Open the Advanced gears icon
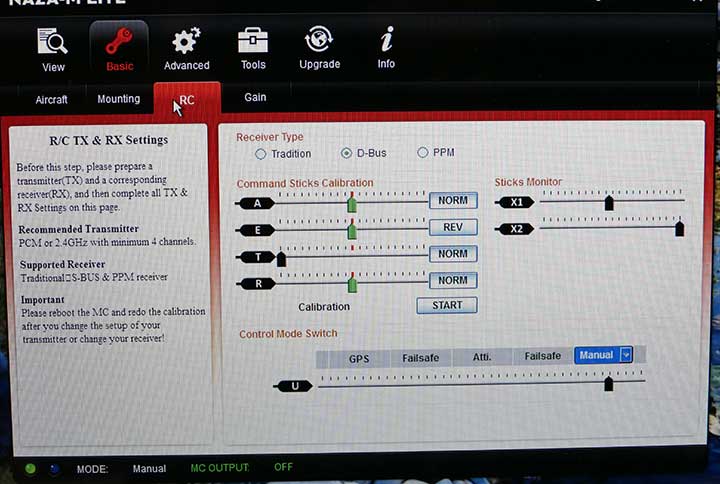 (186, 40)
